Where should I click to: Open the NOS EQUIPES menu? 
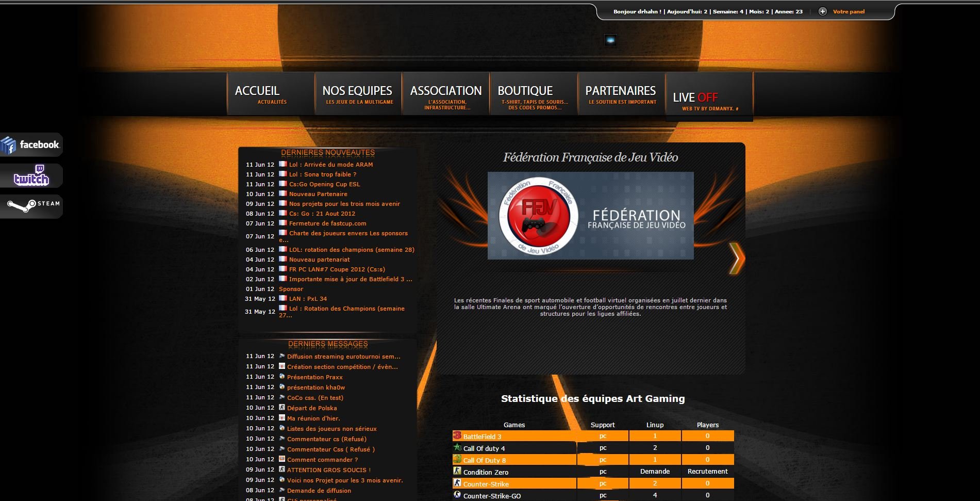click(358, 93)
